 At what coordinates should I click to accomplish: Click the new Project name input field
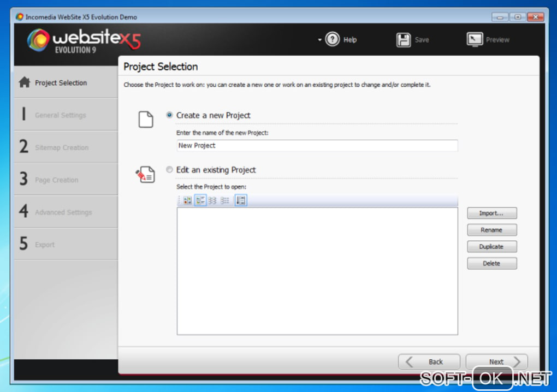click(x=317, y=146)
